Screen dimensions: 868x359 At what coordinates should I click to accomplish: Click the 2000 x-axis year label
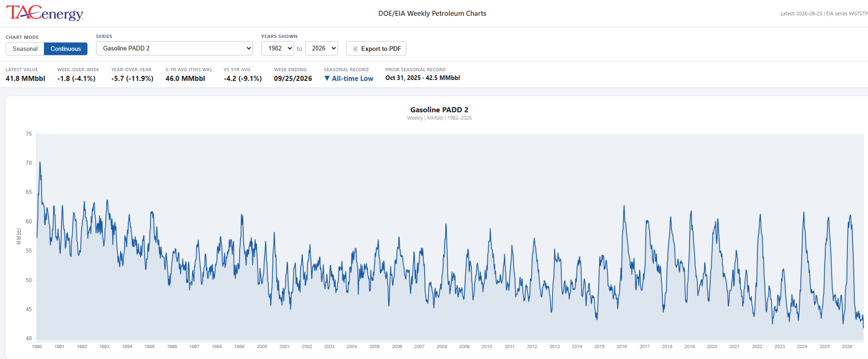click(x=262, y=347)
